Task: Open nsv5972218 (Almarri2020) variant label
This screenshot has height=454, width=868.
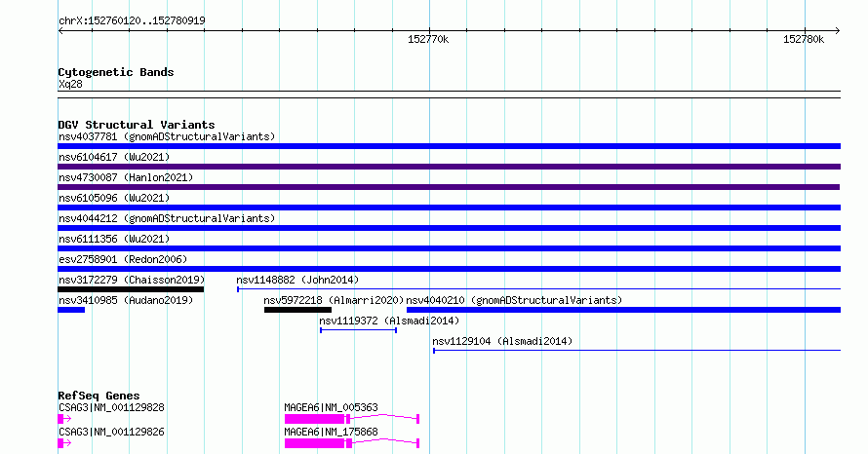Action: pos(334,300)
